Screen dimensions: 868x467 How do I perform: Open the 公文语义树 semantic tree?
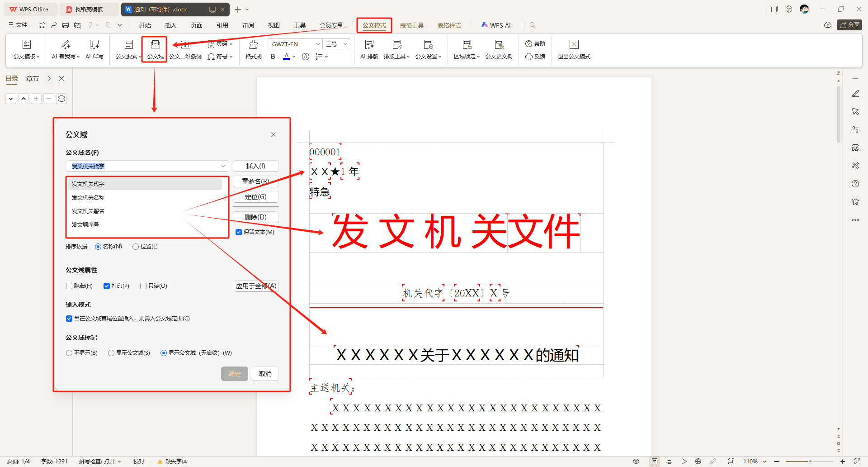coord(499,49)
